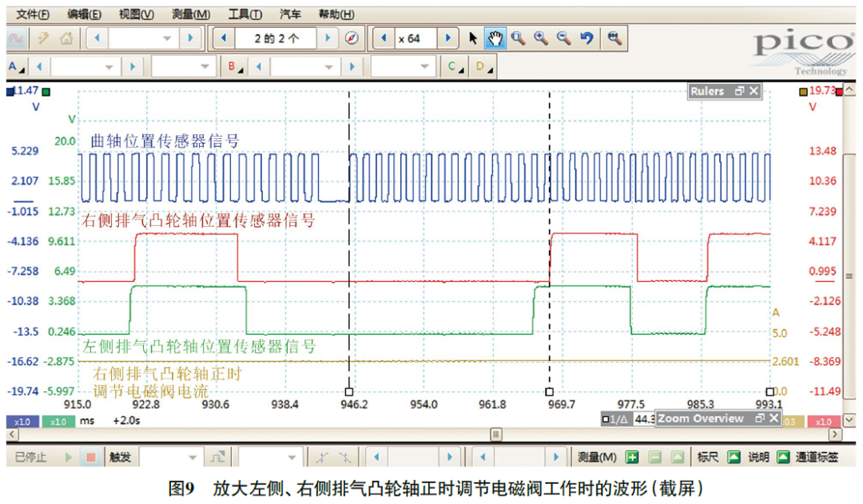Open the buffer navigator compass icon
Screen dimensions: 863x504
352,38
